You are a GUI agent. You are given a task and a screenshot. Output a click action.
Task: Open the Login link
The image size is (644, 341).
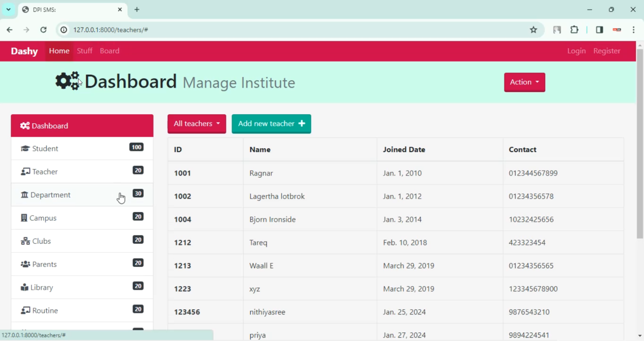[x=576, y=51]
